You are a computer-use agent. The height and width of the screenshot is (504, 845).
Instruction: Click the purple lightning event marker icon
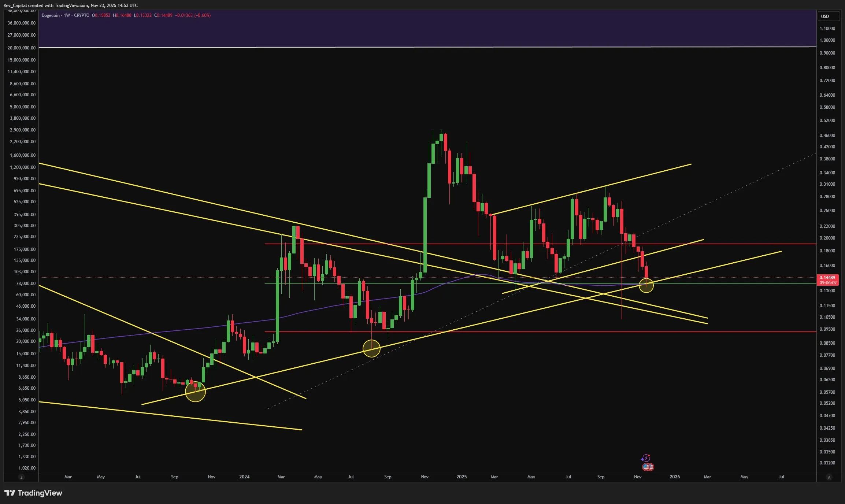646,458
